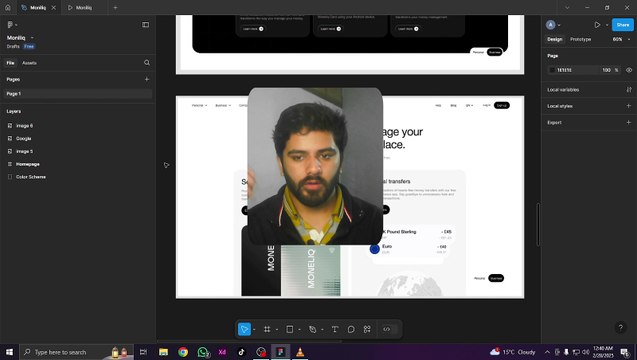
Task: Select the Text tool
Action: [x=335, y=329]
